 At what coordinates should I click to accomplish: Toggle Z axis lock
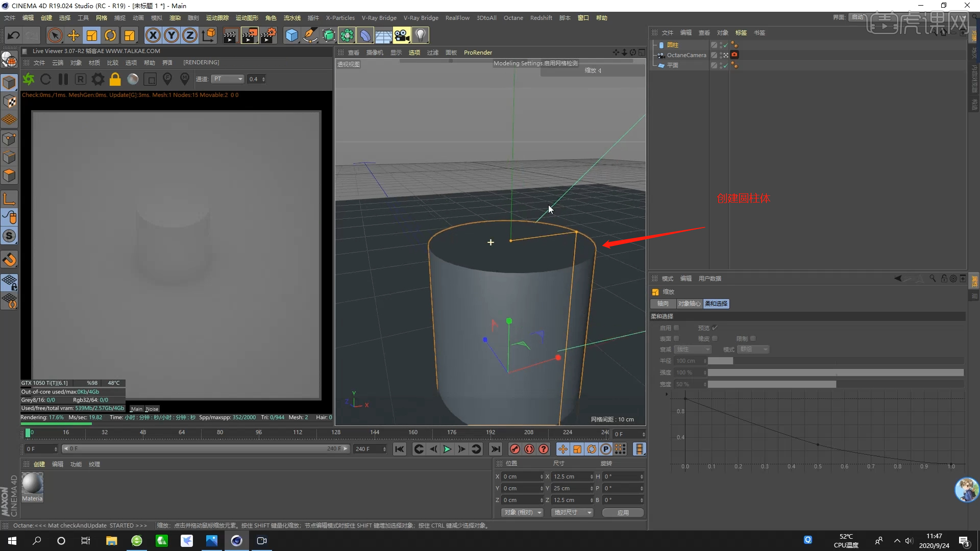click(x=190, y=35)
